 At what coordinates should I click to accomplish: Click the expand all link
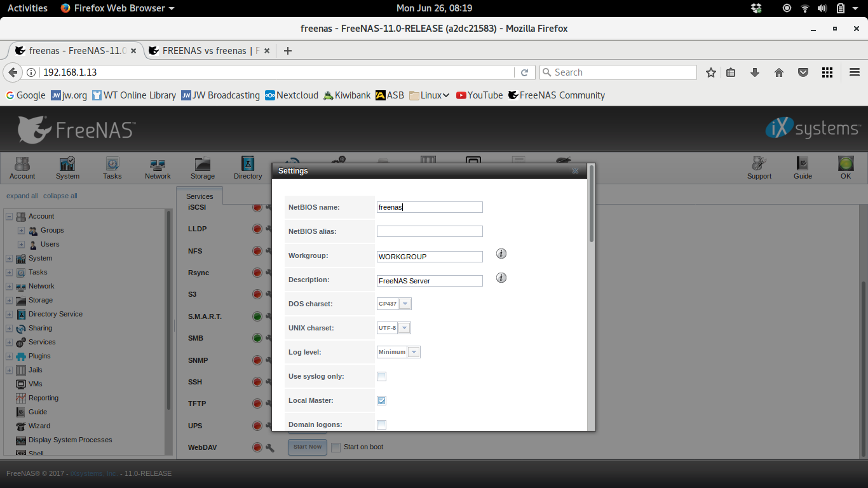click(22, 196)
